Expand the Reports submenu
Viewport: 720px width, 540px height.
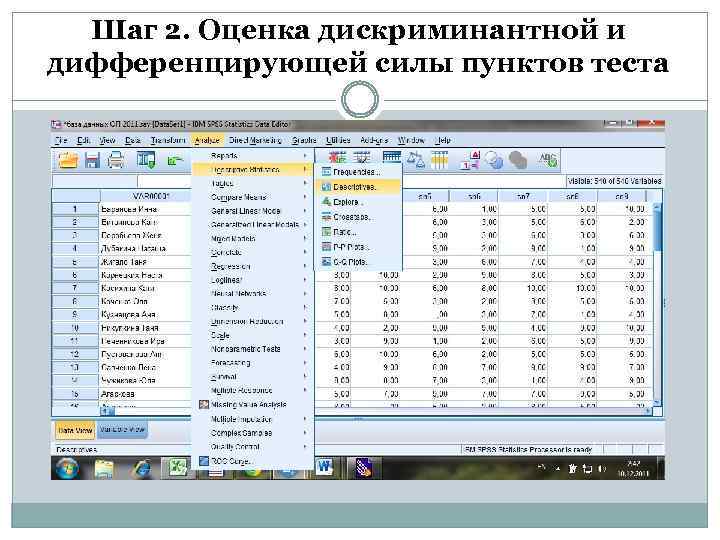(x=253, y=156)
